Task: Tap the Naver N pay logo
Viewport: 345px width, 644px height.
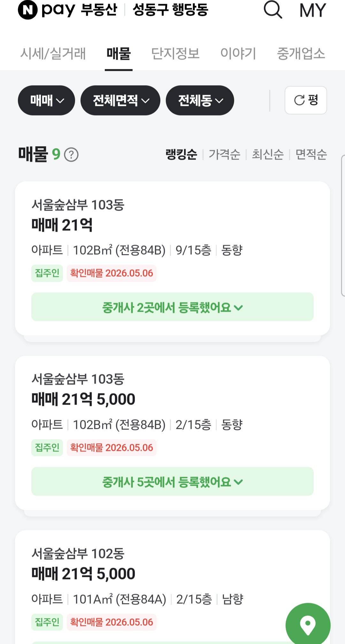Action: pos(47,10)
